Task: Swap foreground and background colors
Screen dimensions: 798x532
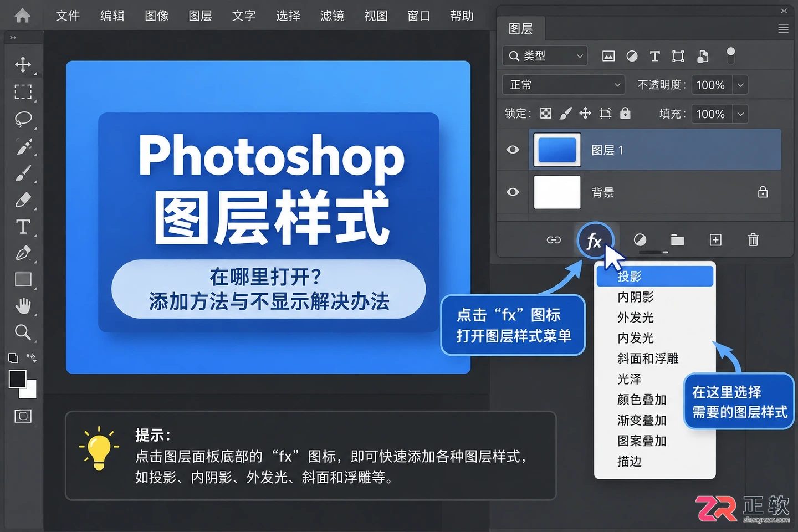Action: [x=32, y=358]
